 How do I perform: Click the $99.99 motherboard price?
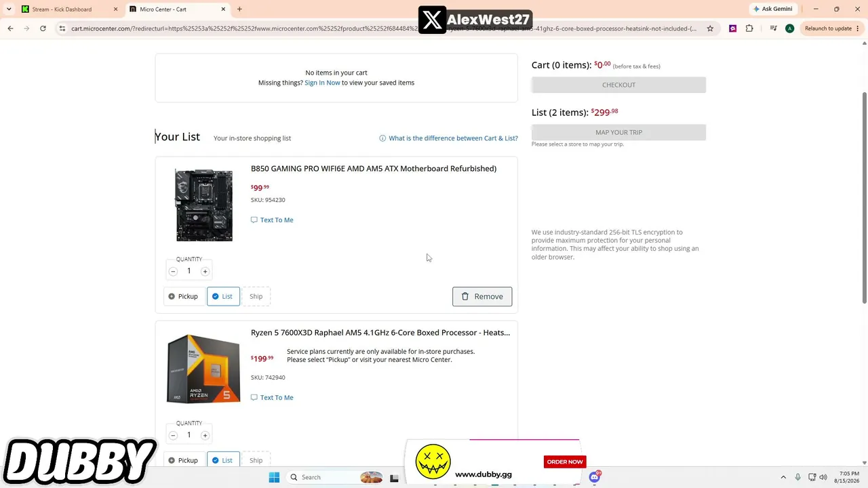(260, 188)
